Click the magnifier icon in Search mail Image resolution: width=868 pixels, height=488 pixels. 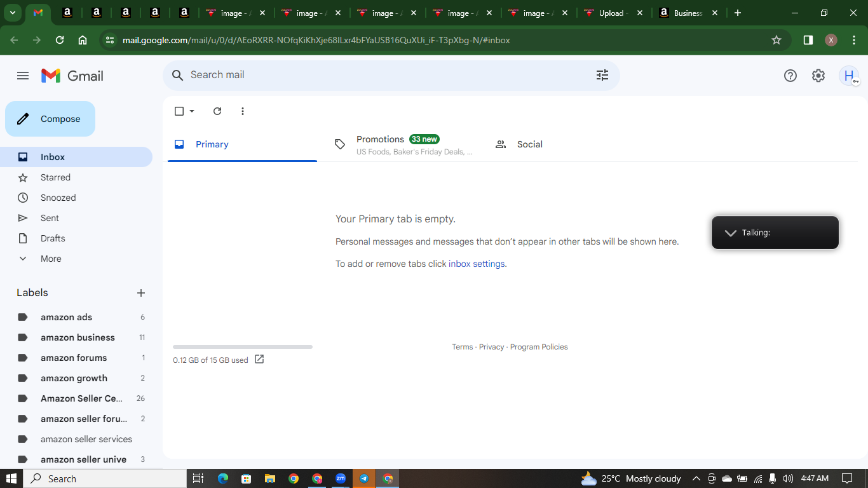pos(178,75)
